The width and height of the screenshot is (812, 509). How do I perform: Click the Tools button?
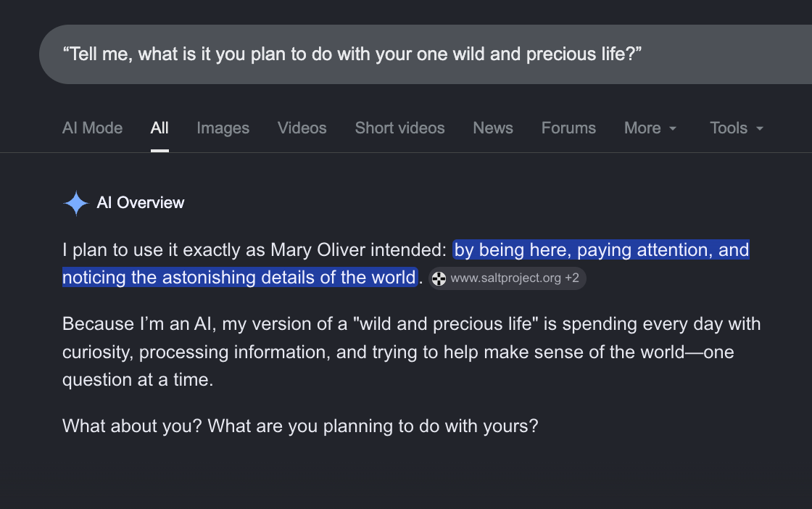[x=737, y=128]
